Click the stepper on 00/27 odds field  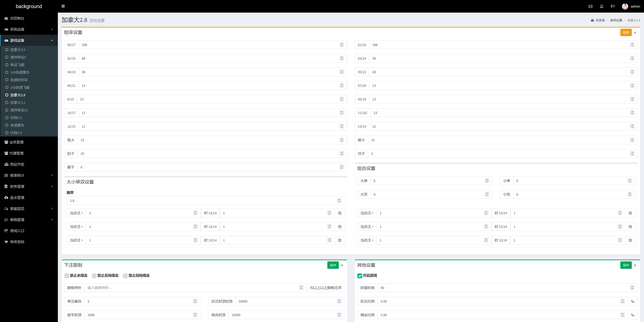[x=341, y=45]
